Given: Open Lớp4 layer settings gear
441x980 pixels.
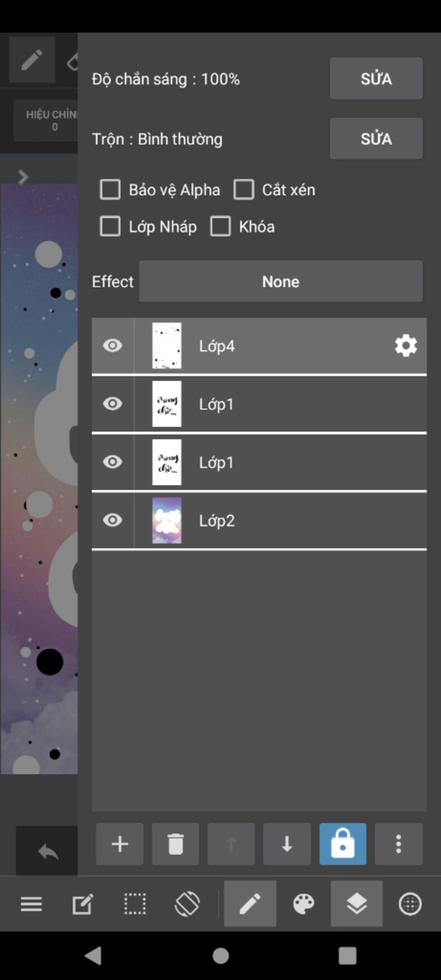Looking at the screenshot, I should (406, 346).
